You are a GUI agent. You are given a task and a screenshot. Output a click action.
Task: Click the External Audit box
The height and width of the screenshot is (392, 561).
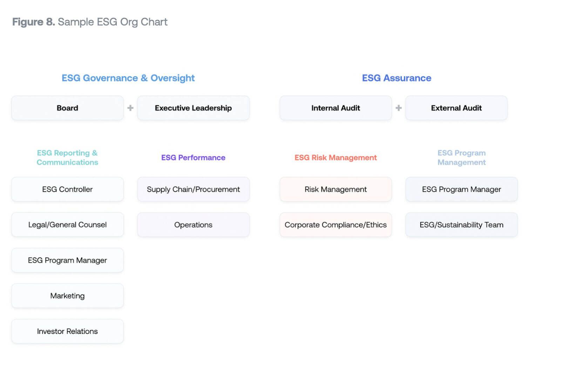[456, 108]
